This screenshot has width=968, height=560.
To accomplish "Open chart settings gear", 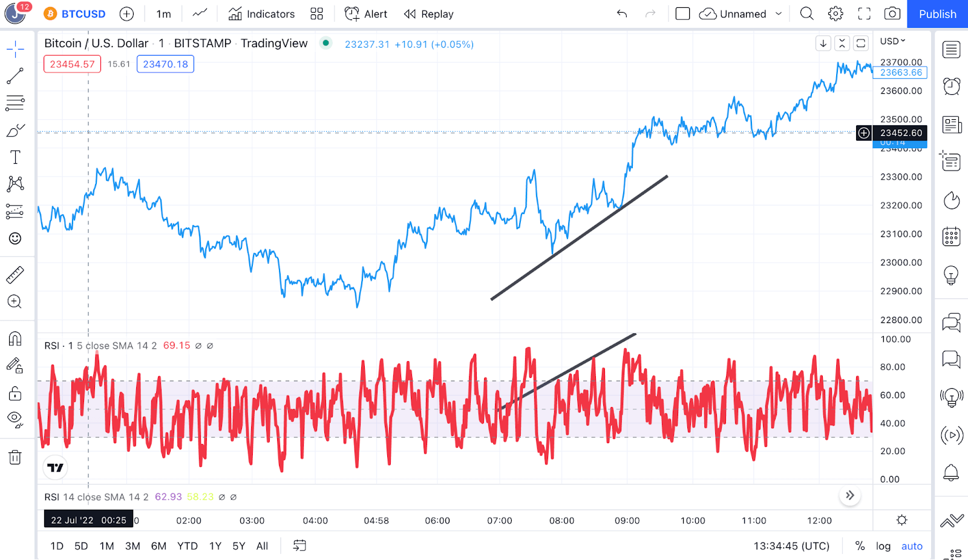I will tap(836, 14).
